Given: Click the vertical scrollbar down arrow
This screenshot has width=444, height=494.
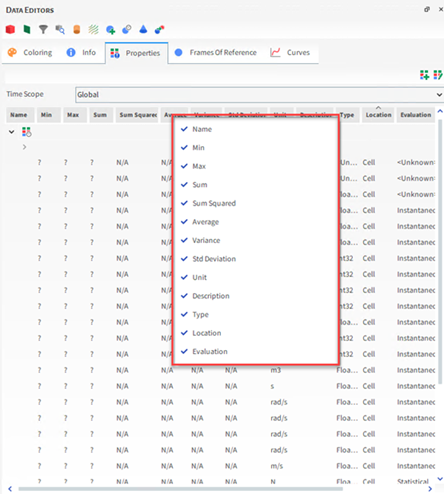Looking at the screenshot, I should click(440, 479).
